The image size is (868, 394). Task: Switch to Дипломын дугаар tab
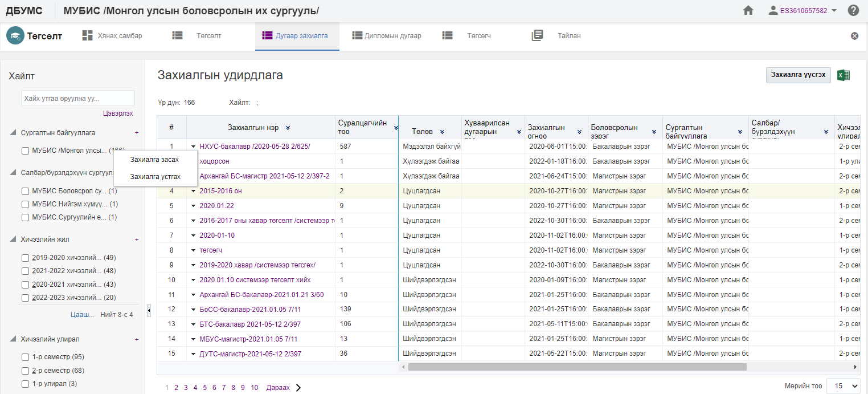[387, 36]
